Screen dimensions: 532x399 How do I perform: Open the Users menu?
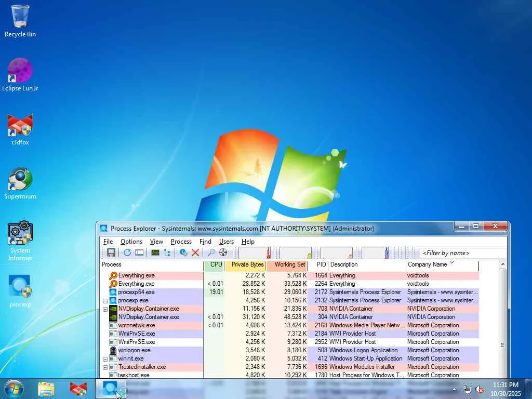[x=227, y=242]
